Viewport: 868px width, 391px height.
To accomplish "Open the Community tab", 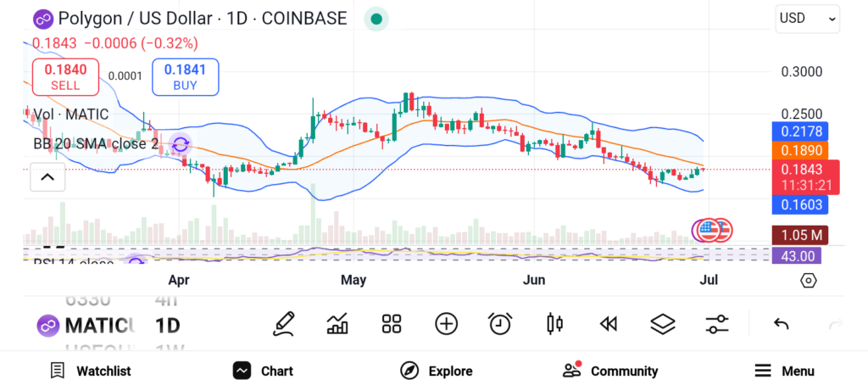I will [x=610, y=371].
